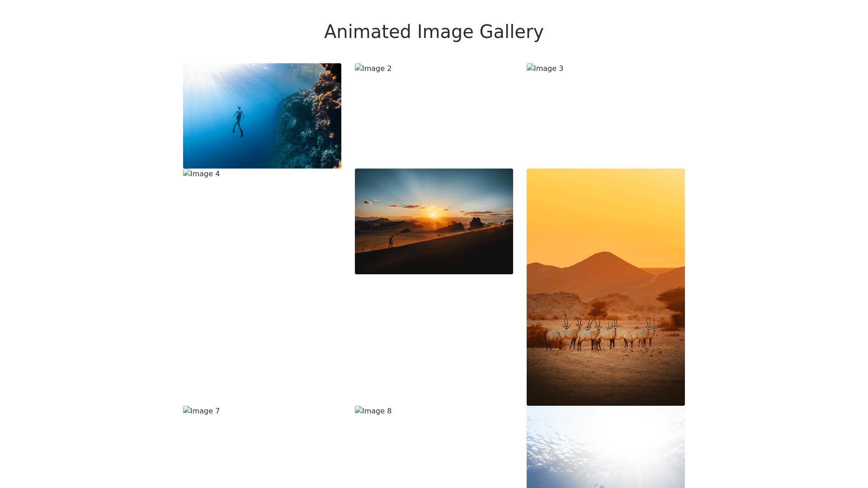This screenshot has width=868, height=488.
Task: Open the sunlit underwater surface photo
Action: 605,447
